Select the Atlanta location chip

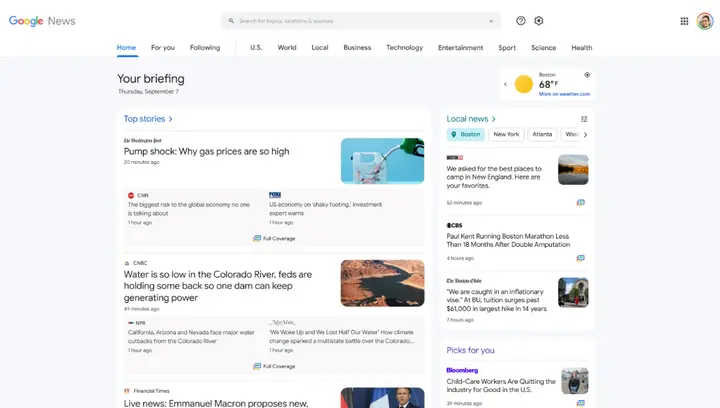[542, 134]
